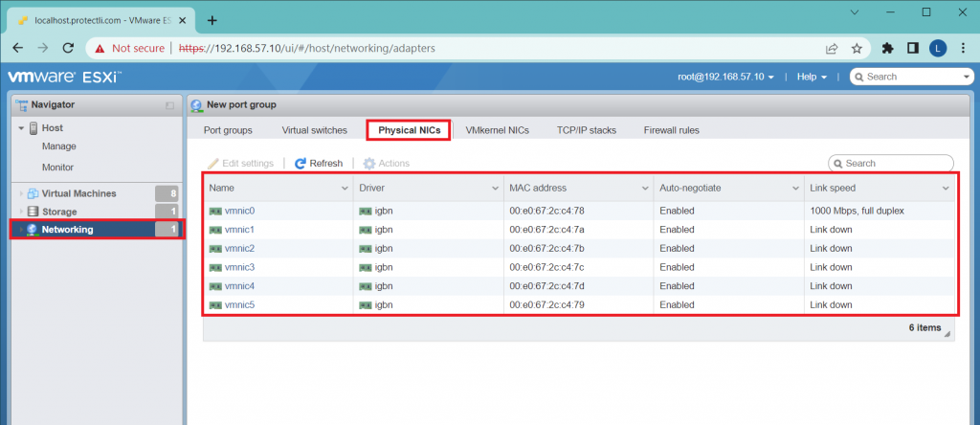Bookmark this page with the star icon
The image size is (980, 425).
coord(857,48)
